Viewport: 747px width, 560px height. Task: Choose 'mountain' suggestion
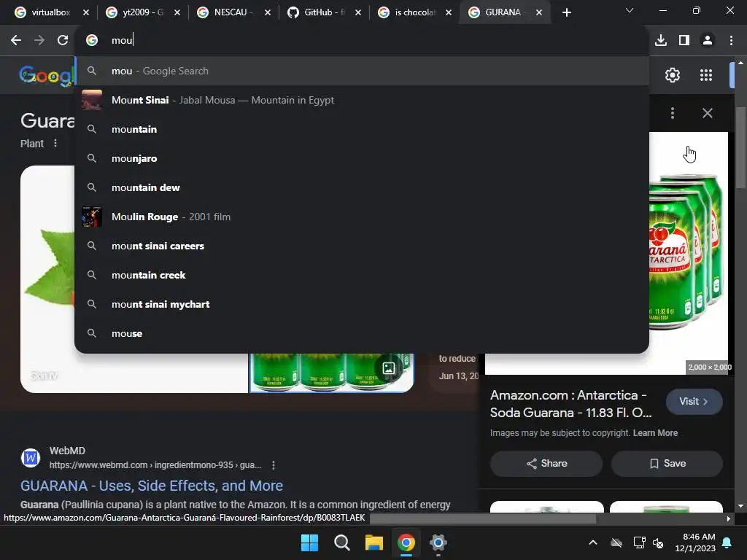pos(362,129)
